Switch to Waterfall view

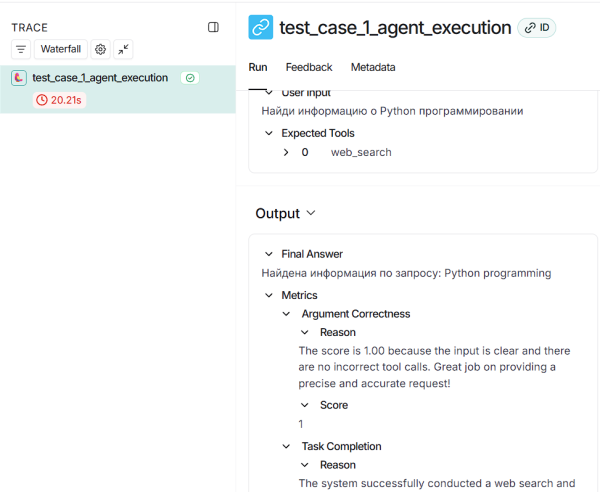point(61,49)
